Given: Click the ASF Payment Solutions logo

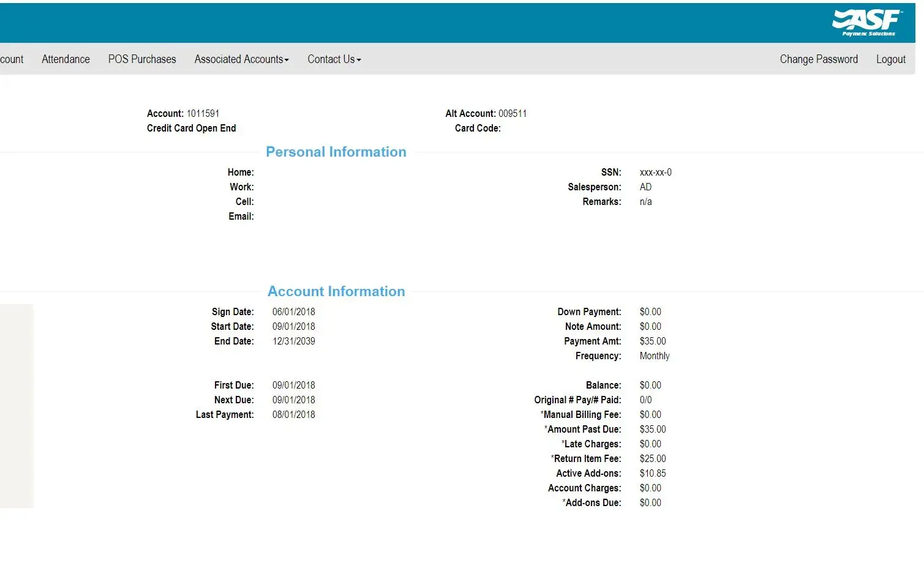Looking at the screenshot, I should coord(867,23).
